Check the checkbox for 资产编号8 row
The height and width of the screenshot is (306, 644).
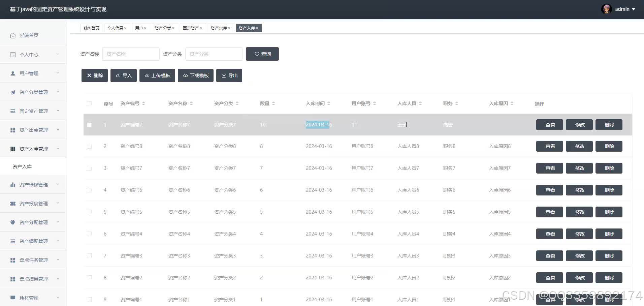pos(89,146)
